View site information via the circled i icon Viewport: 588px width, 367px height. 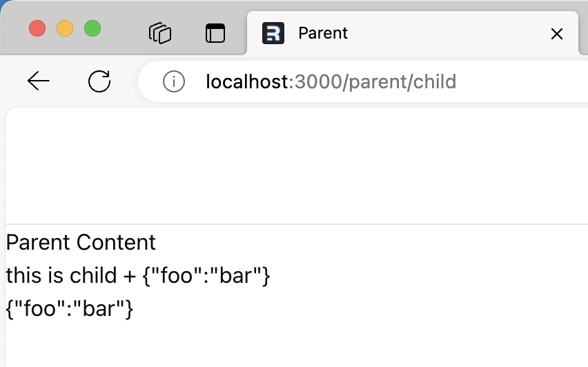[x=174, y=81]
